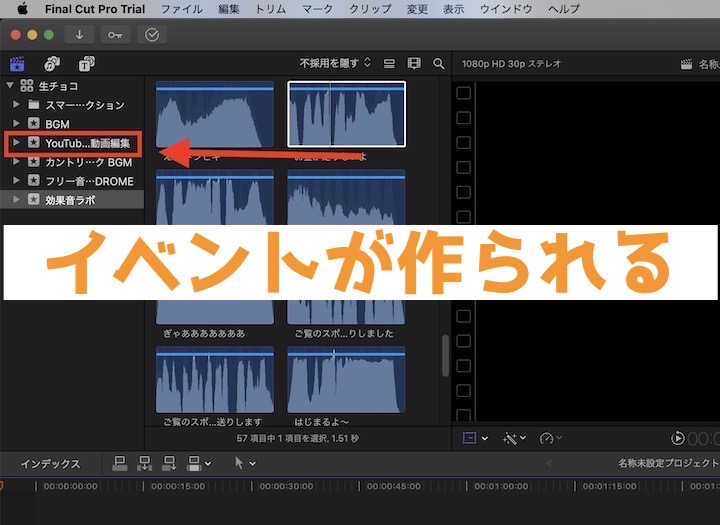Open the transform options dropdown chevron
Screen dimensions: 720x525
(x=485, y=439)
